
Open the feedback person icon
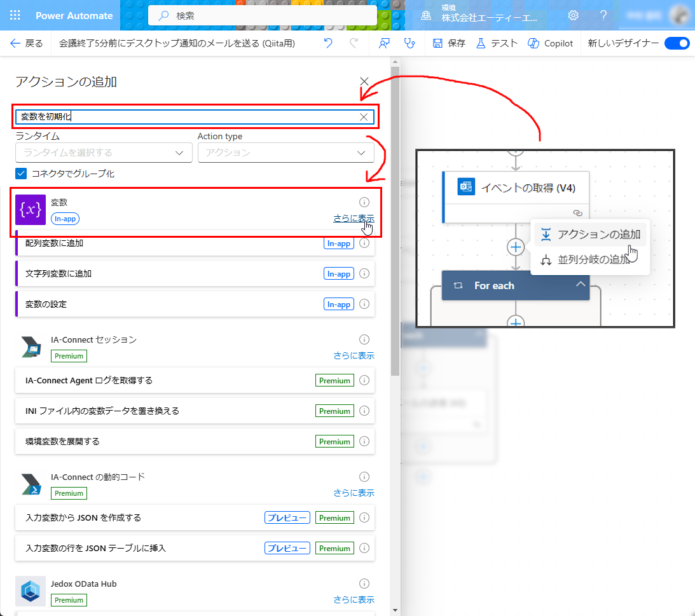[384, 43]
